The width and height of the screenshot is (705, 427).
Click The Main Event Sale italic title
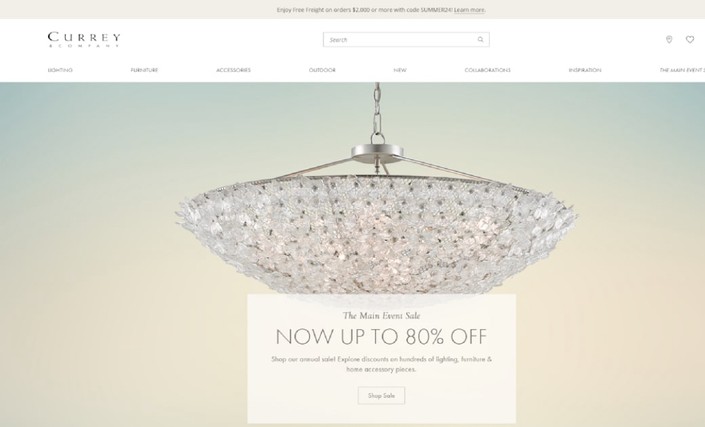click(x=381, y=316)
